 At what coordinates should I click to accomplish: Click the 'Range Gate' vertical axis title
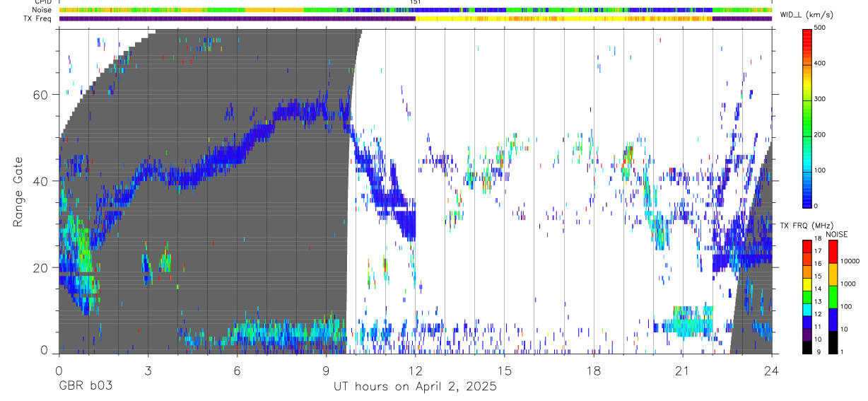(18, 192)
